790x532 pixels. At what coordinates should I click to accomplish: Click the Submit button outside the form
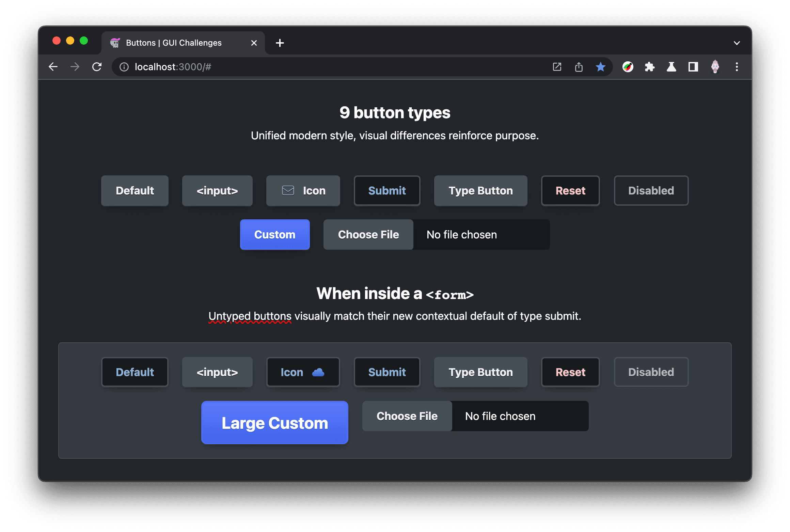(x=387, y=190)
